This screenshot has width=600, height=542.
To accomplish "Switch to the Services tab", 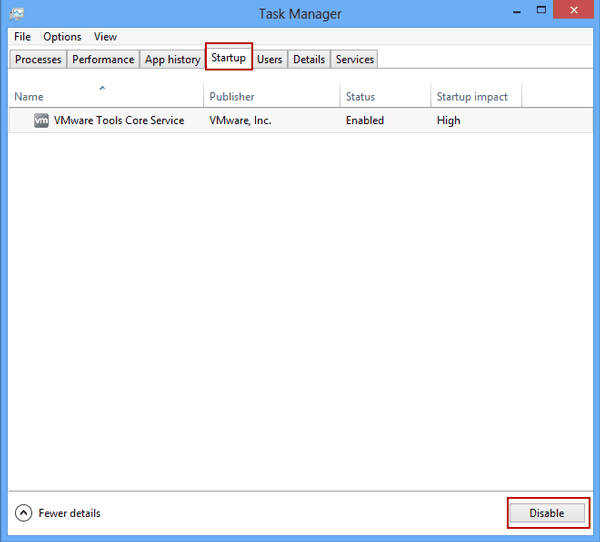I will point(355,59).
